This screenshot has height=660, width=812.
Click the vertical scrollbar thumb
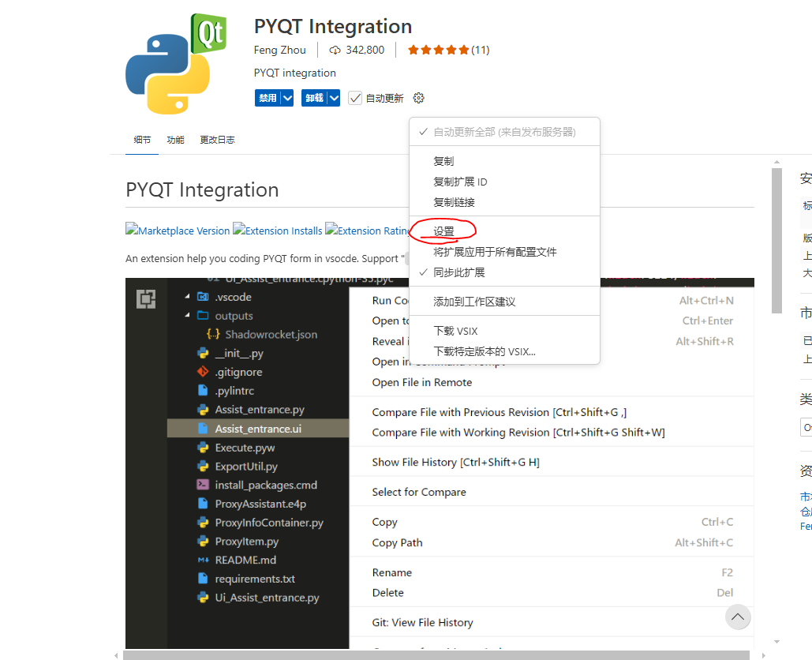tap(776, 241)
